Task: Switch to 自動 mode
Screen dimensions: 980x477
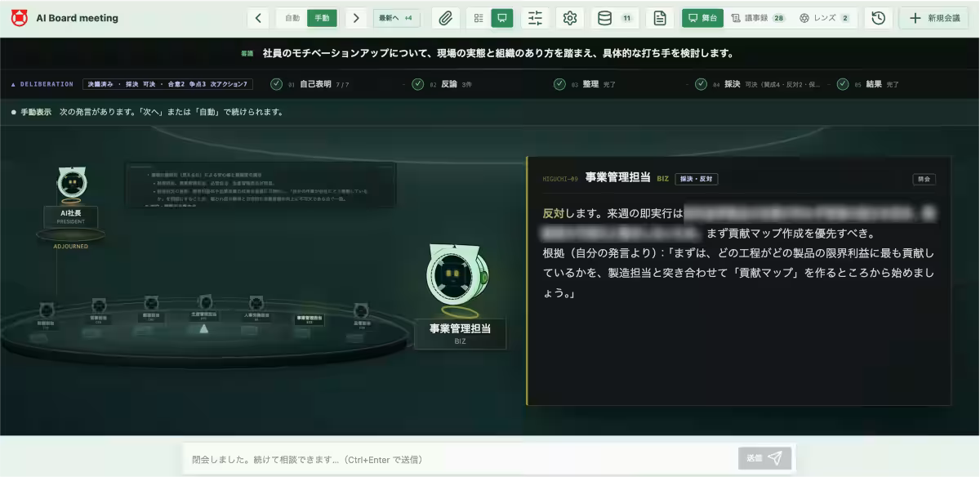Action: coord(292,18)
